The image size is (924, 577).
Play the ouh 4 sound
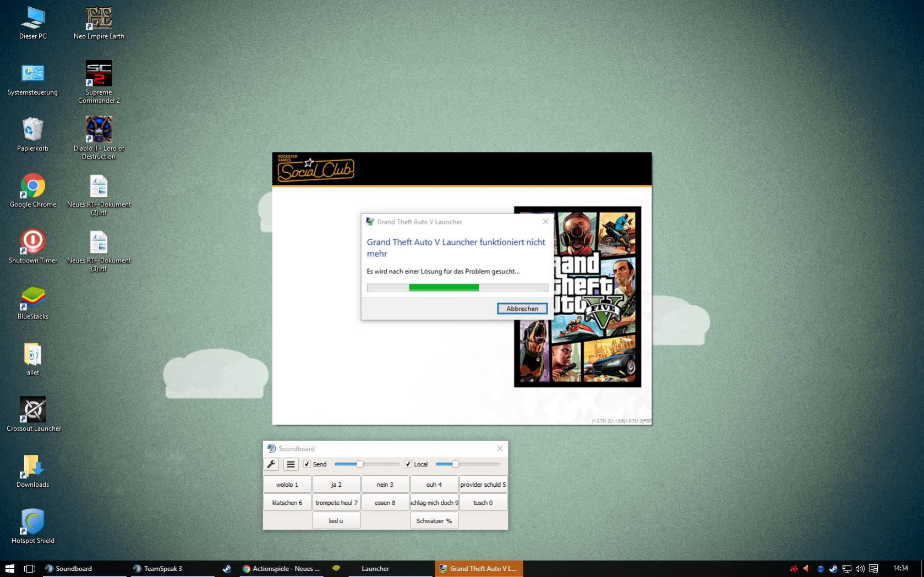(x=434, y=485)
